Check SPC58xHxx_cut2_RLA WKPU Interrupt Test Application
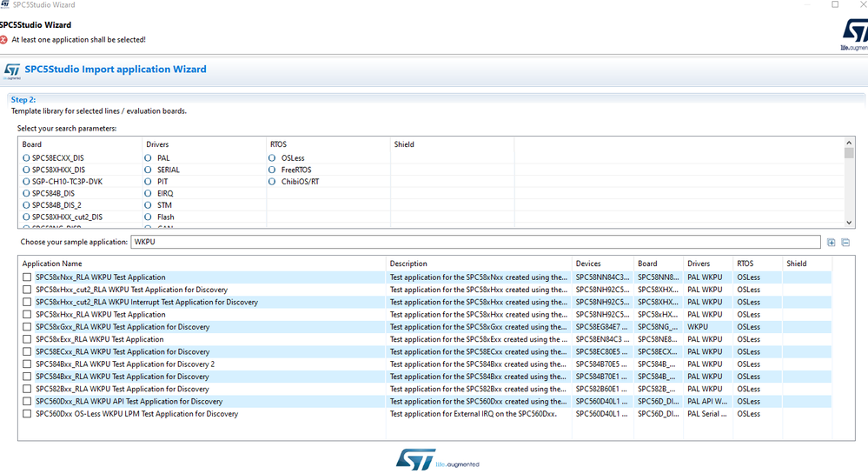 pos(27,302)
